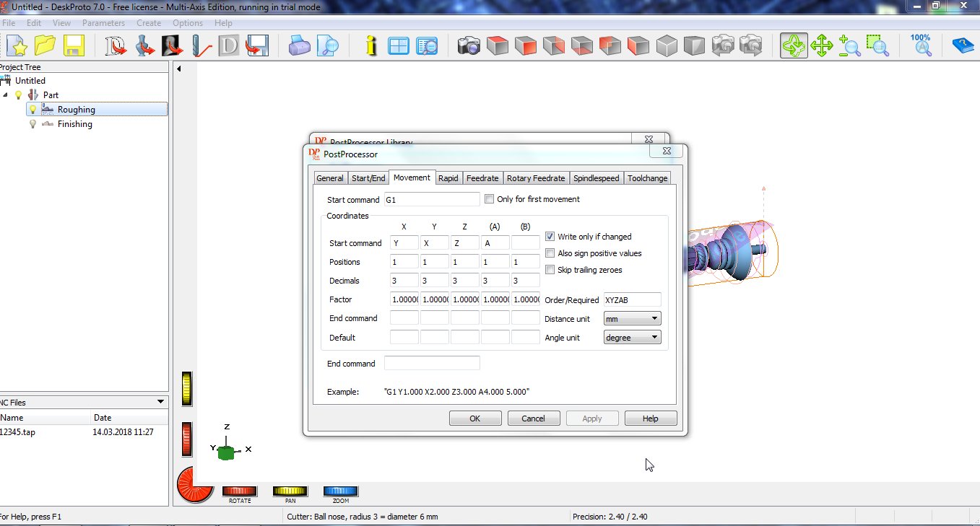
Task: Click the Order/Required field showing XYZAB
Action: [632, 299]
